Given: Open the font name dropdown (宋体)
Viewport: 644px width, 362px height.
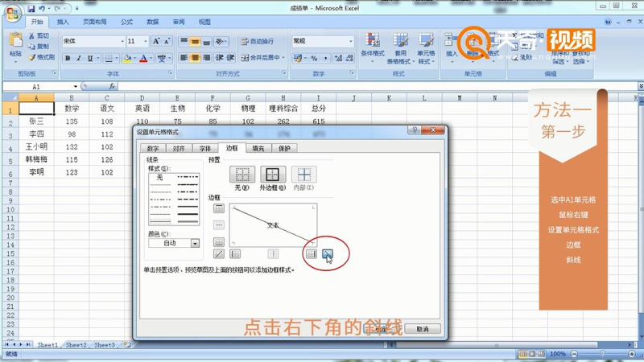Looking at the screenshot, I should tap(122, 41).
